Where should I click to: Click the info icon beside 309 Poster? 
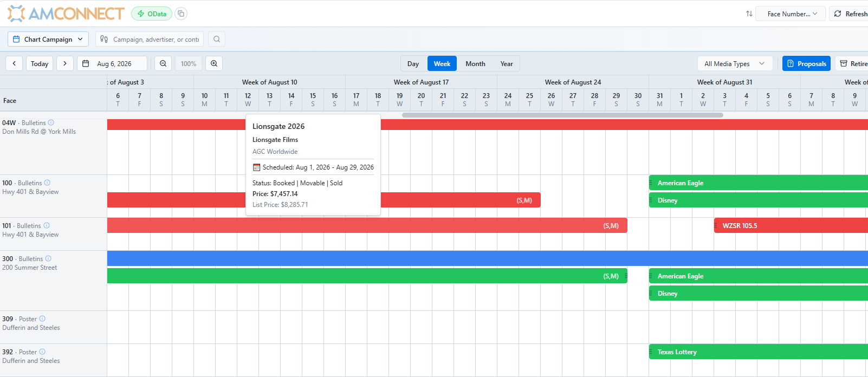pyautogui.click(x=42, y=318)
